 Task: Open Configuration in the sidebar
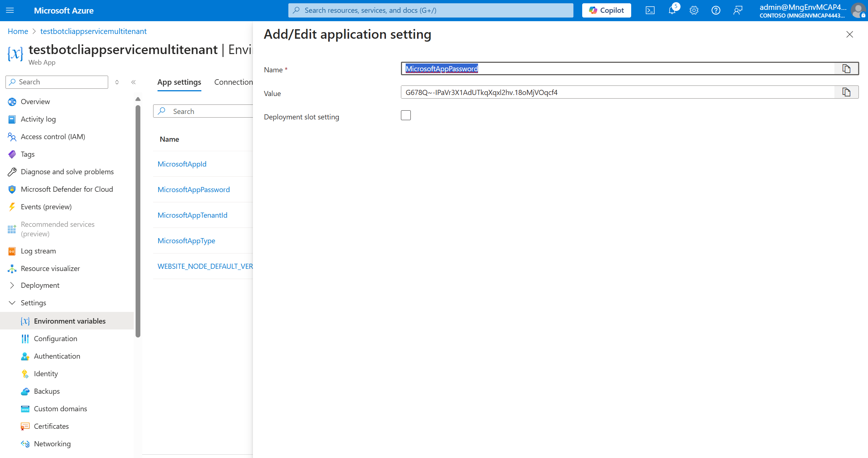[x=55, y=339]
